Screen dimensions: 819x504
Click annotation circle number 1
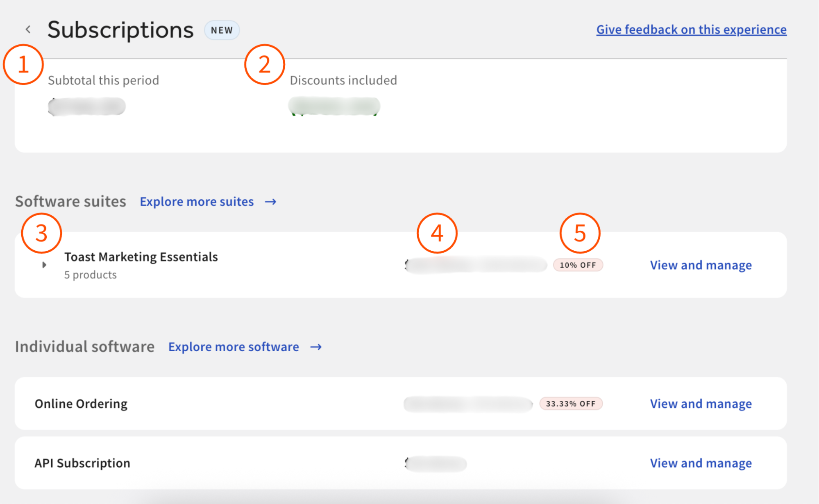[x=23, y=65]
